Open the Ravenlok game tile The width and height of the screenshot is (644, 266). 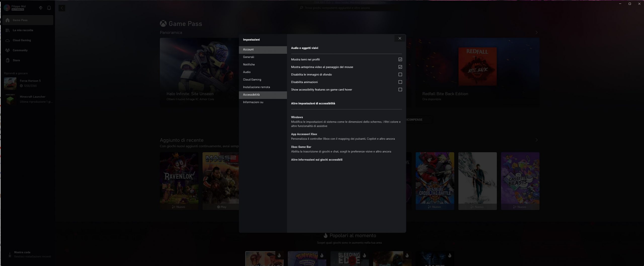[179, 181]
